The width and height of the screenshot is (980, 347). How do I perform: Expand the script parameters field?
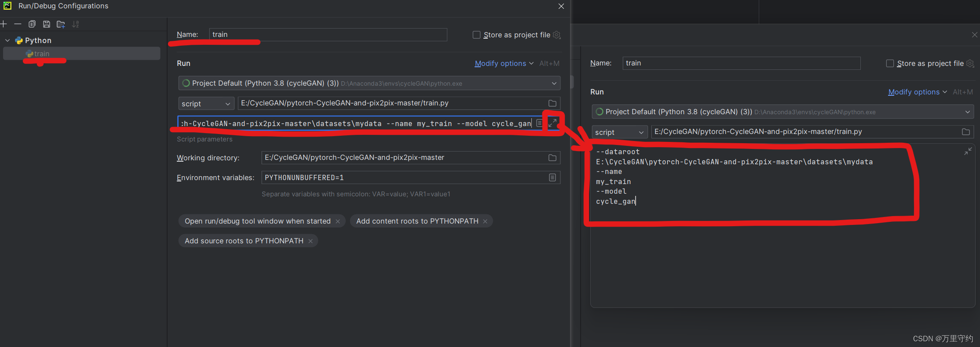point(553,123)
